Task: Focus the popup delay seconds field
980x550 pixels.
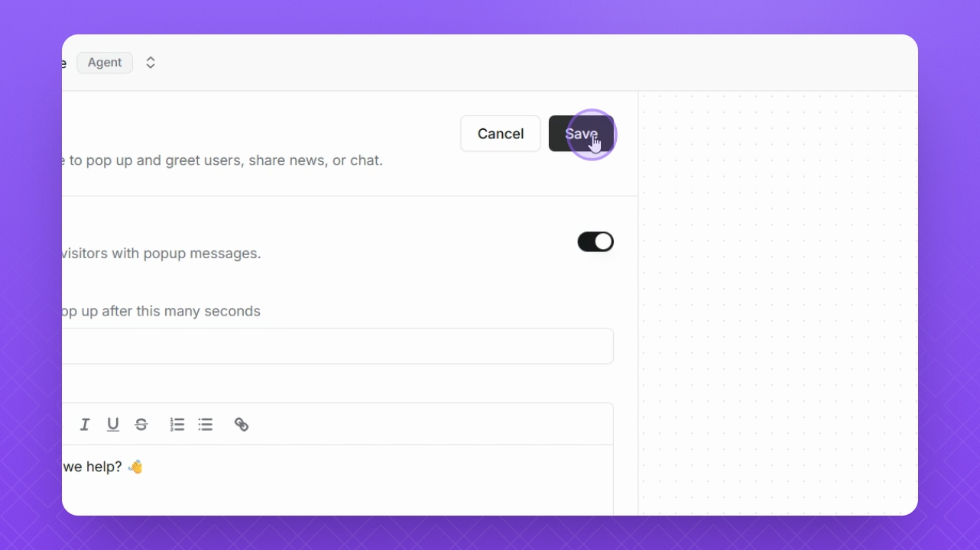Action: 338,346
